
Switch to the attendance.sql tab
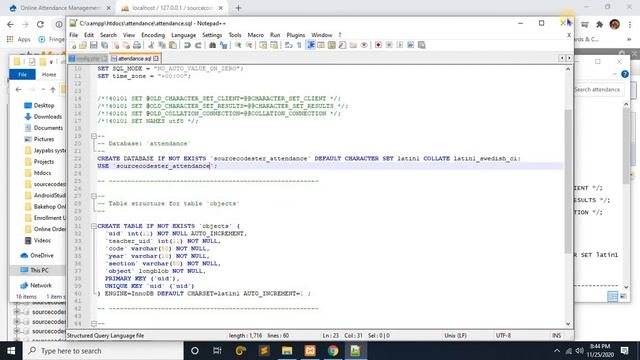[x=134, y=59]
